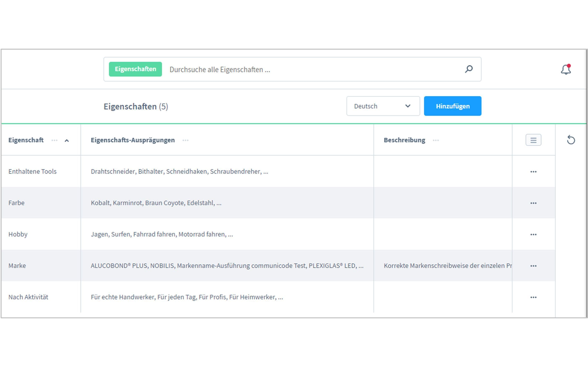Select the Marke property entry
The height and width of the screenshot is (367, 588).
tap(17, 265)
